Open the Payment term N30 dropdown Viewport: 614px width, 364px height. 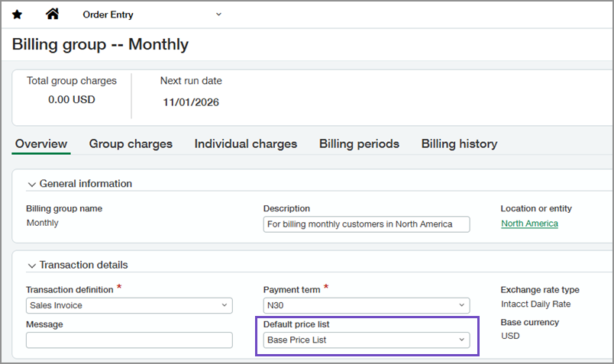click(367, 305)
